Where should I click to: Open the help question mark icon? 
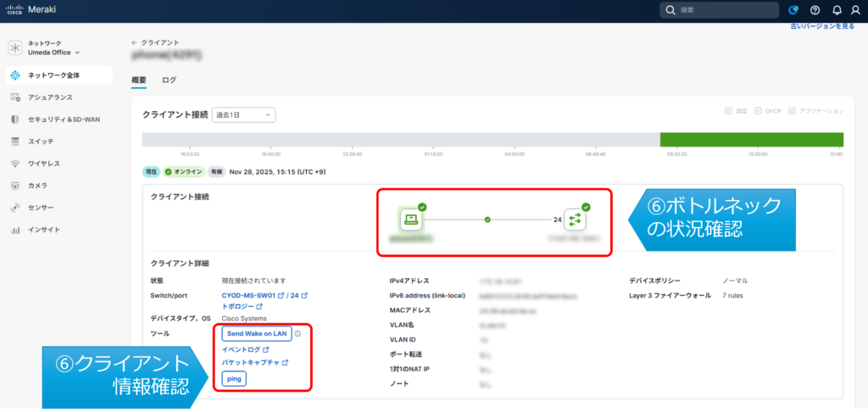[x=815, y=10]
